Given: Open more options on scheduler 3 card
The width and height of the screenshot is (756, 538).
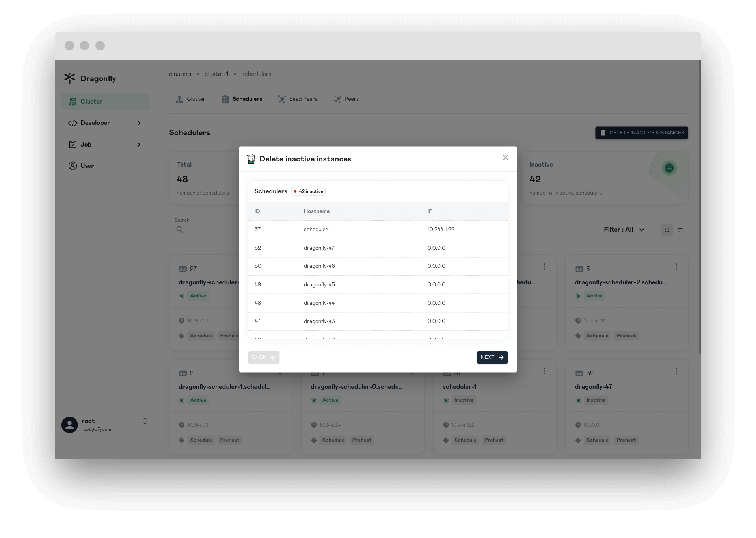Looking at the screenshot, I should 676,267.
